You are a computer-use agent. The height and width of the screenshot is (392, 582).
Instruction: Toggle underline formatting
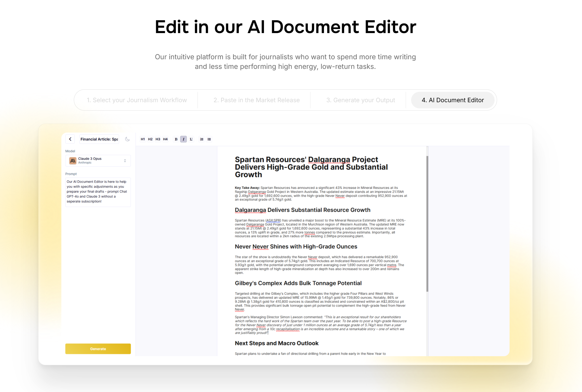point(191,139)
